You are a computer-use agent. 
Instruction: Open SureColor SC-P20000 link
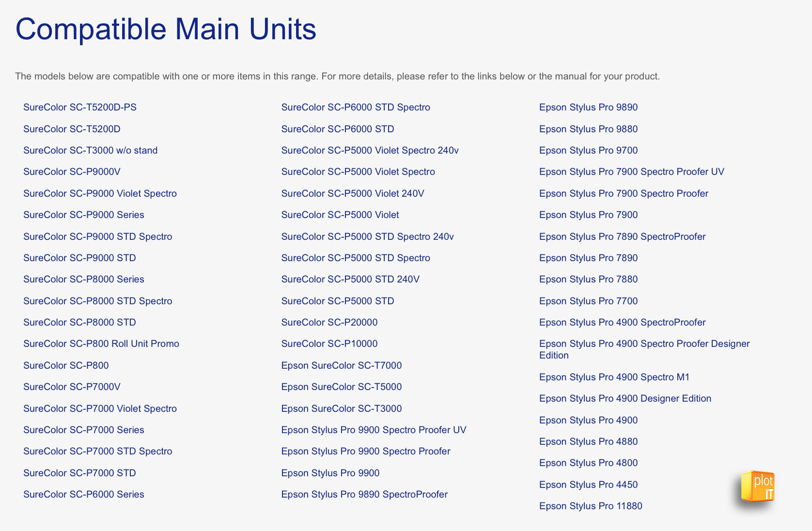329,322
